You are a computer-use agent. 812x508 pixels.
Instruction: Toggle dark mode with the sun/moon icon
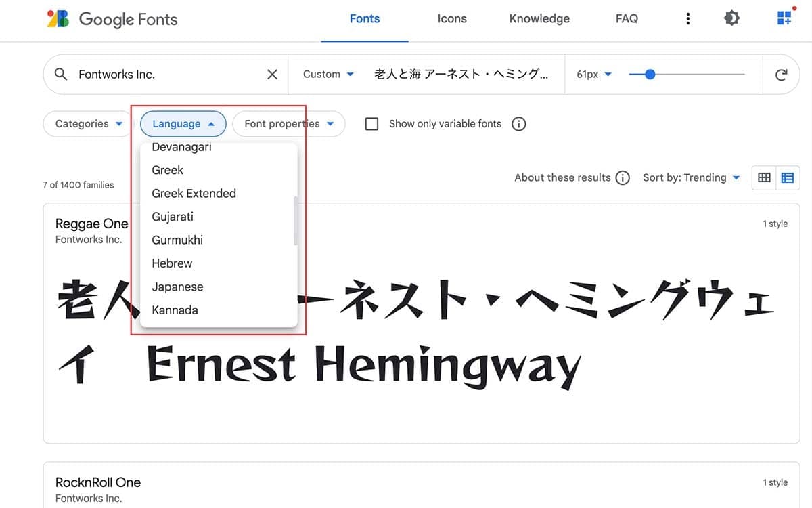(731, 18)
